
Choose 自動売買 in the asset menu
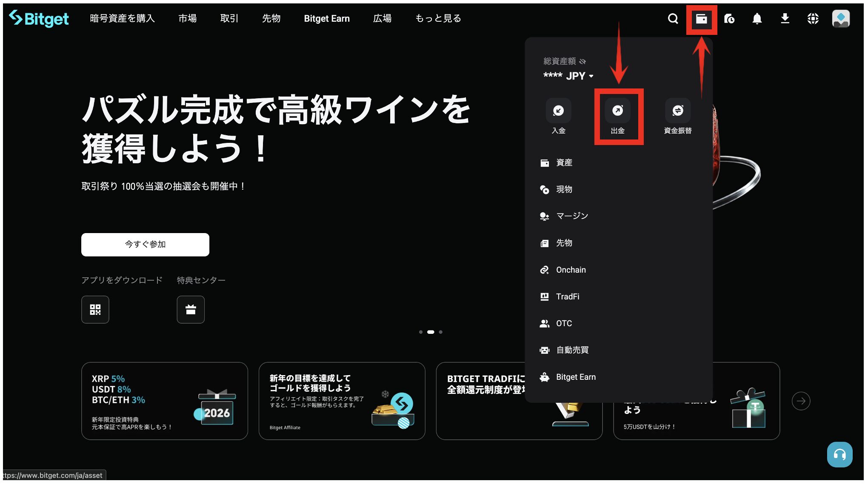(572, 350)
